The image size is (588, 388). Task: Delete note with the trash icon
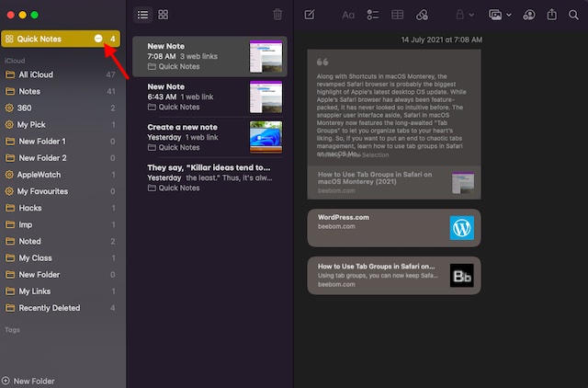pos(278,15)
